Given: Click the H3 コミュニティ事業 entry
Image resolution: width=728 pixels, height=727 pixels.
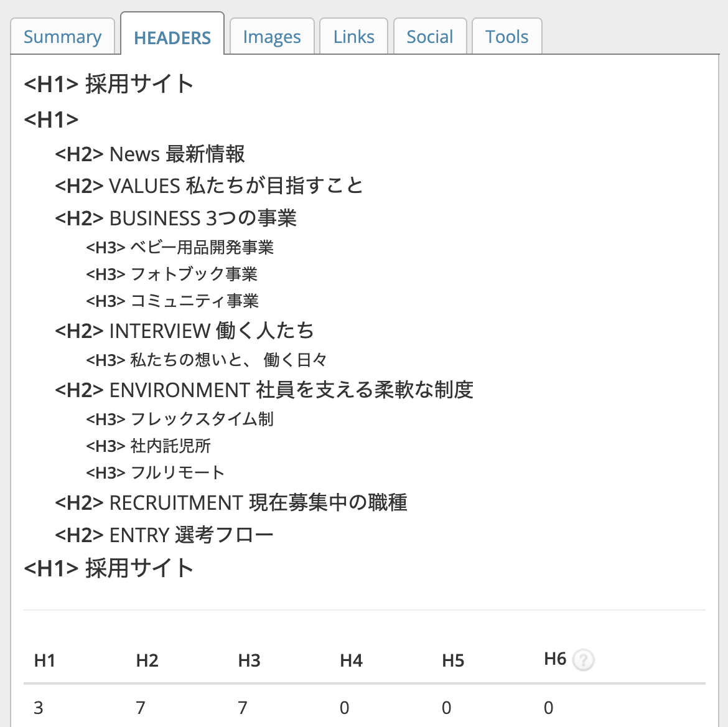Looking at the screenshot, I should click(172, 301).
